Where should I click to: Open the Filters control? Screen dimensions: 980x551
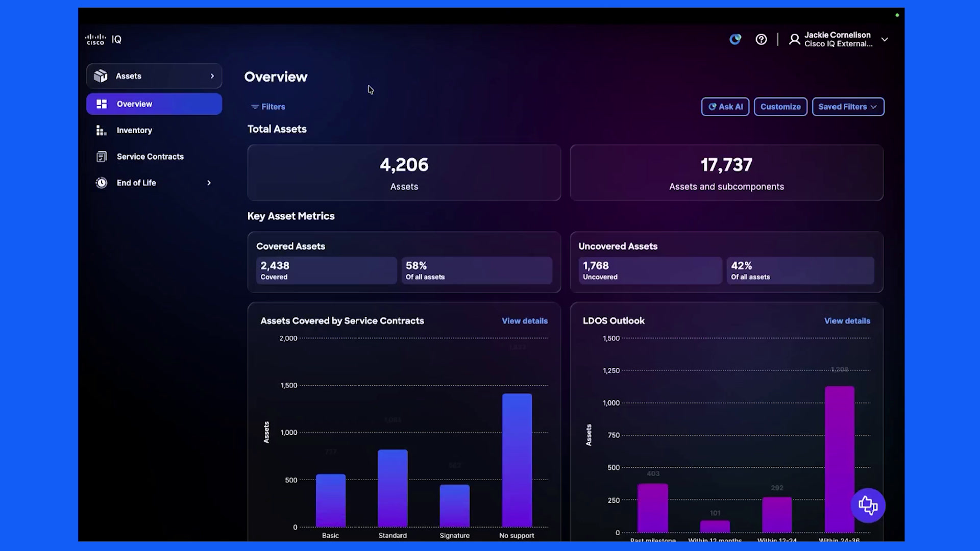(268, 107)
